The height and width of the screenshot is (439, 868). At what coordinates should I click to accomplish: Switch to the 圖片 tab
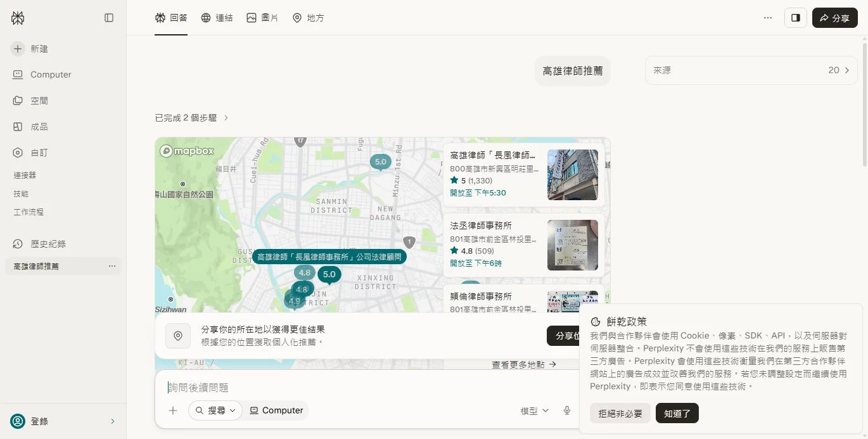click(262, 18)
